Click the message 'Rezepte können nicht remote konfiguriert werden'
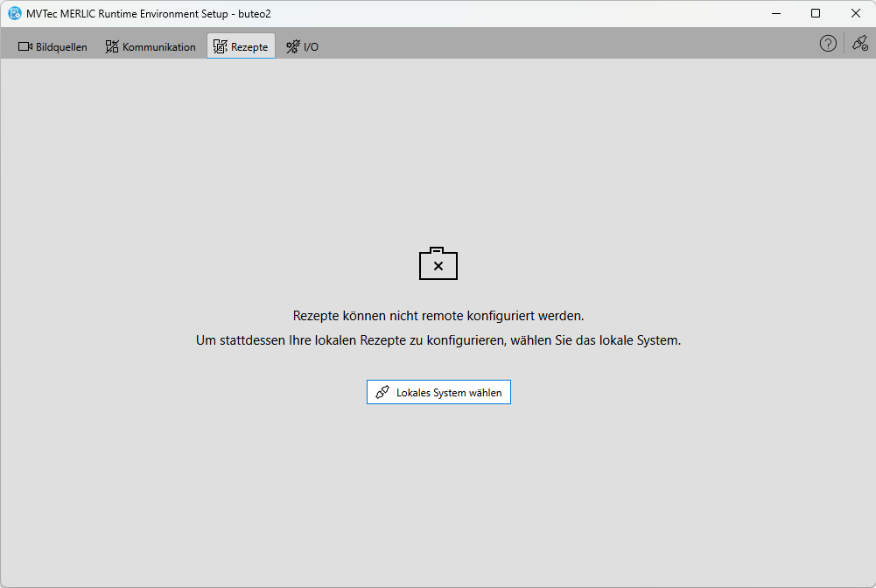This screenshot has height=588, width=876. (438, 316)
